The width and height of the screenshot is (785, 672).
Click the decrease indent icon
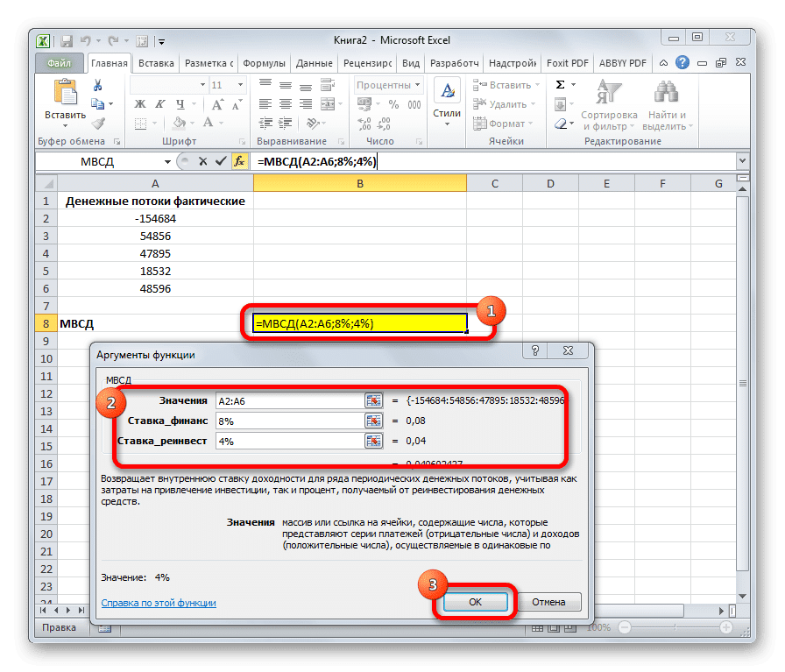pyautogui.click(x=265, y=124)
